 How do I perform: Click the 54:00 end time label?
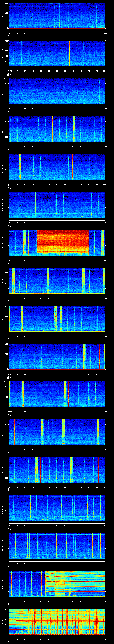[x=105, y=147]
